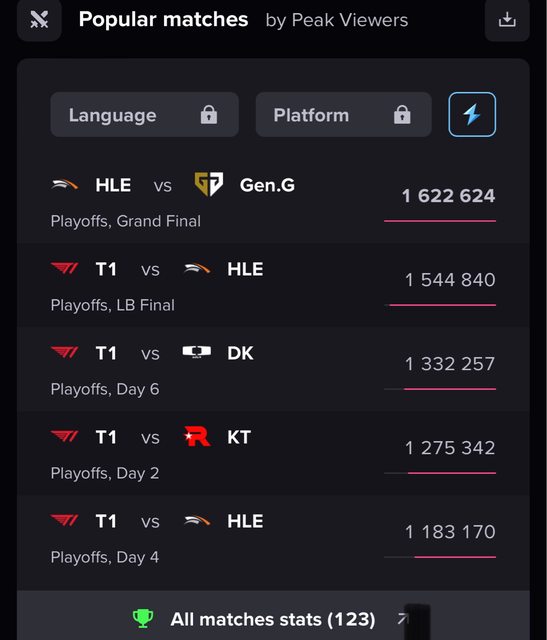Select the KT Rolster team logo
Viewport: 547px width, 640px height.
tap(197, 436)
